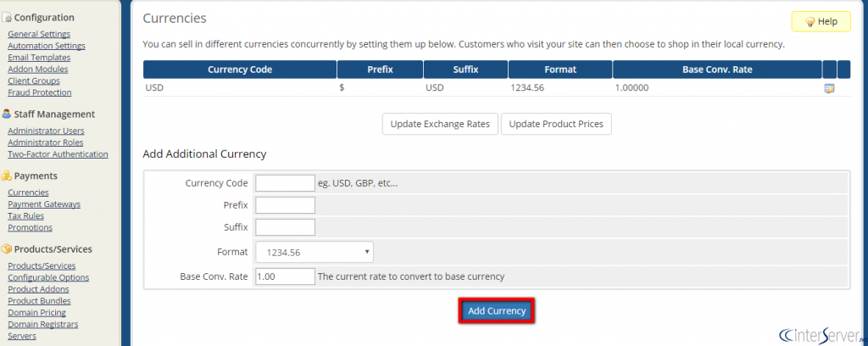Viewport: 868px width, 346px height.
Task: Open Tax Rules link
Action: coord(26,216)
